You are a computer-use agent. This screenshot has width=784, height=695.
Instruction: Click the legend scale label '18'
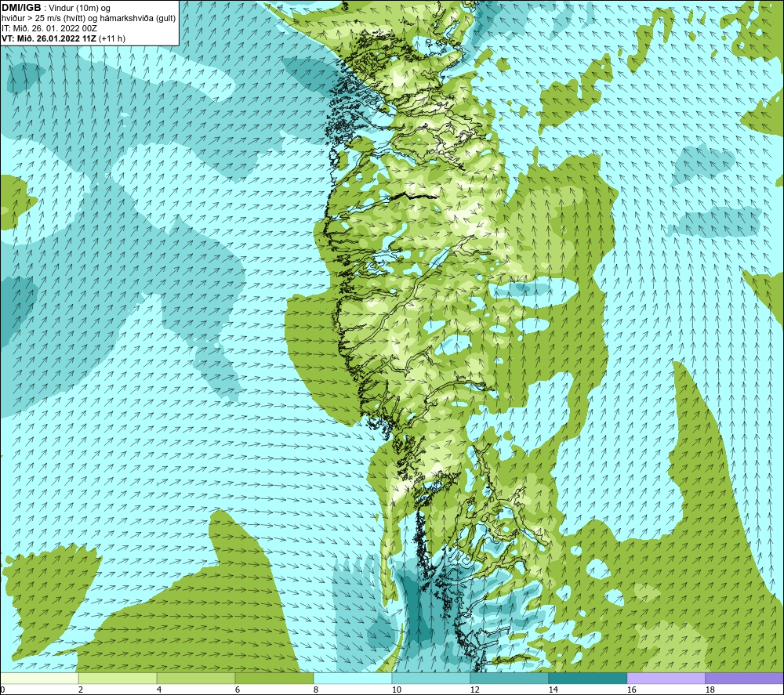tap(710, 690)
